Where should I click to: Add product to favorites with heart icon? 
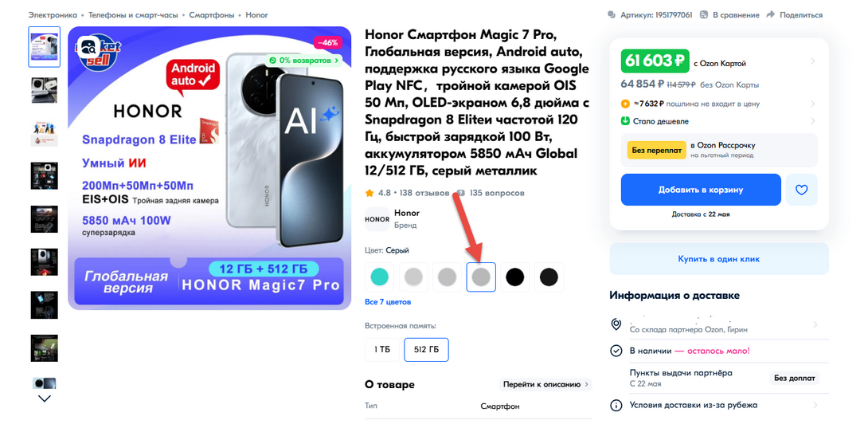click(802, 190)
